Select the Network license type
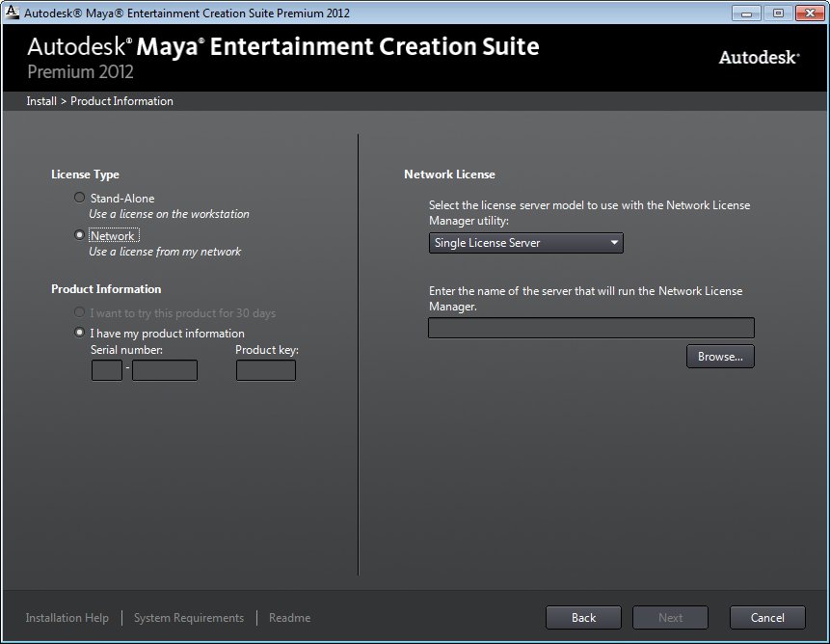The image size is (830, 644). coord(79,234)
